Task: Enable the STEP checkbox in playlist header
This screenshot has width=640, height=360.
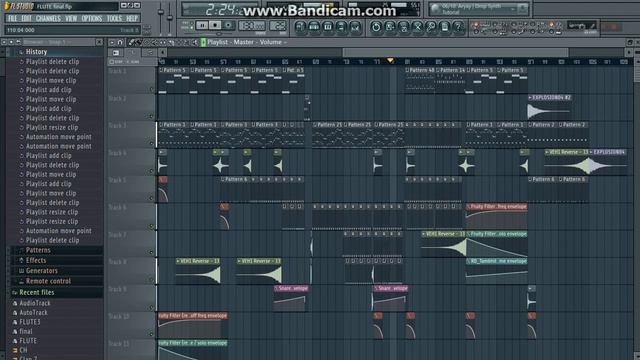Action: coord(112,62)
